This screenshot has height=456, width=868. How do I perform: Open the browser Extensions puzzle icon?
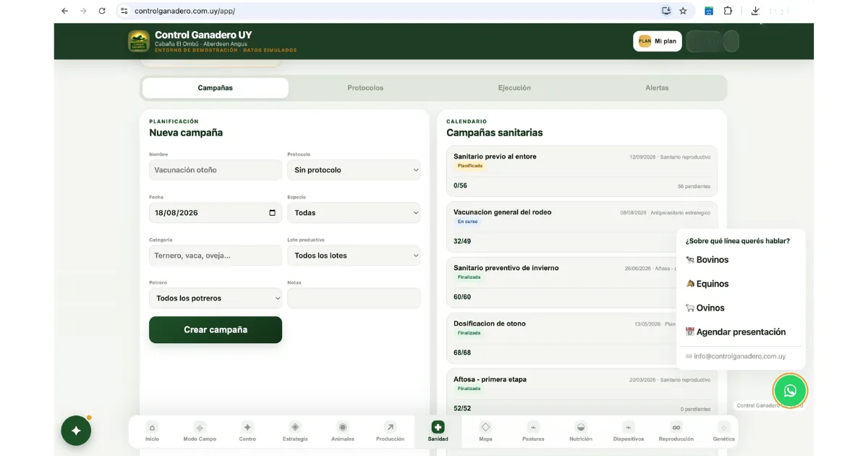(728, 11)
